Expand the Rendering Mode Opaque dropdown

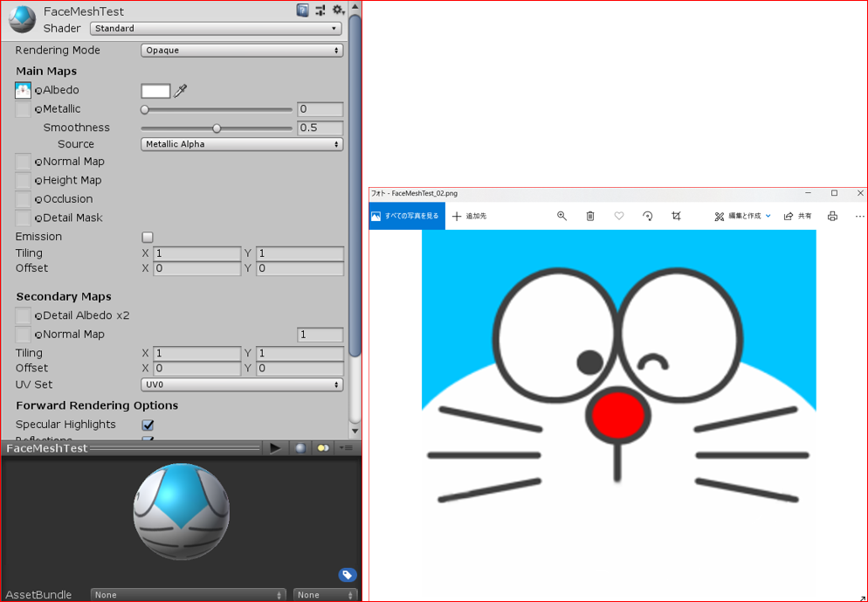pyautogui.click(x=242, y=51)
